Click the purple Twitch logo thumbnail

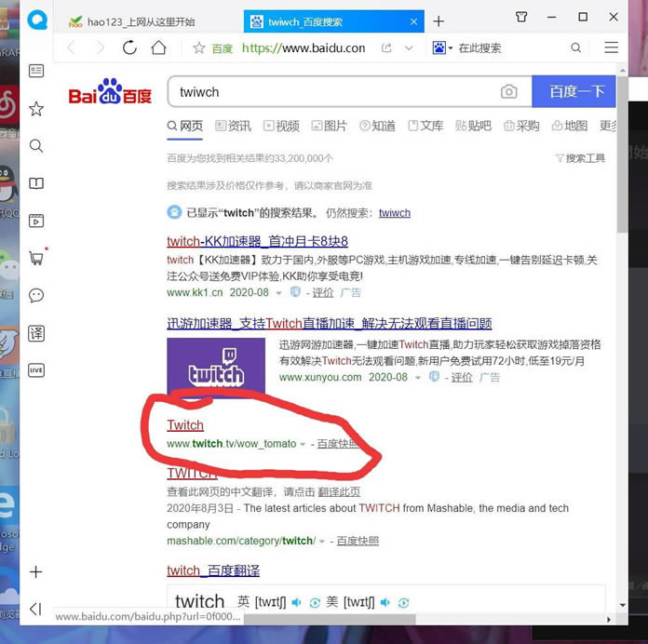pyautogui.click(x=216, y=366)
